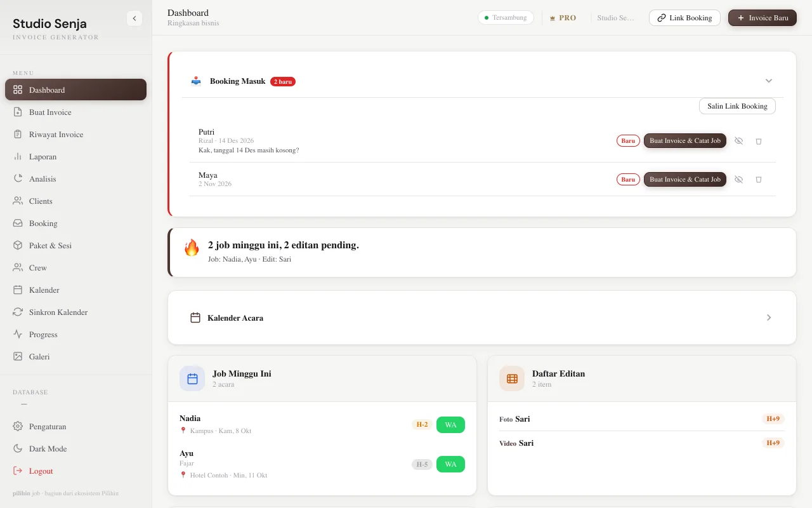Click Buat Invoice & Catat Job for Maya

click(x=685, y=180)
